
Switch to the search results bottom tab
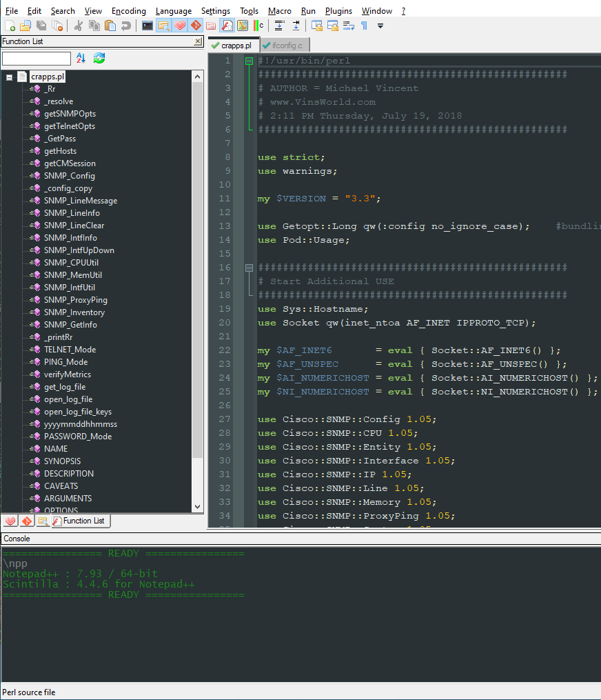[43, 521]
